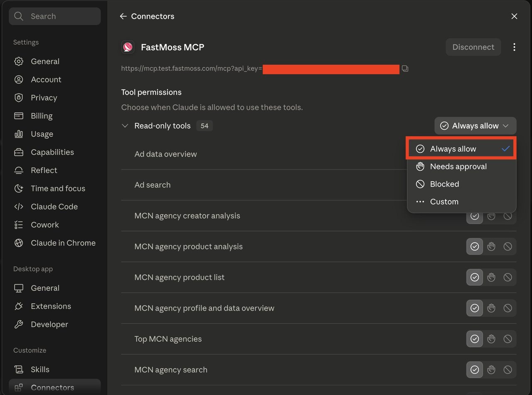Screen dimensions: 532x395
Task: Block the MCN agency product list tool
Action: tap(507, 277)
